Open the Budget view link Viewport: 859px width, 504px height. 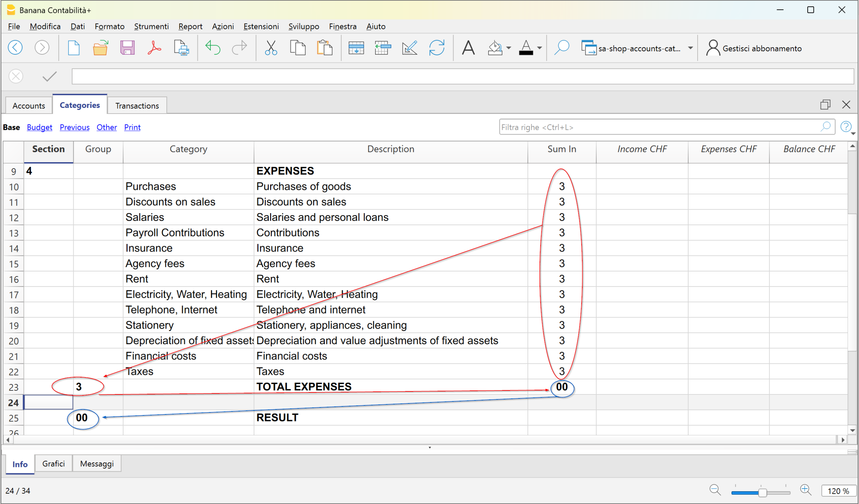point(40,127)
